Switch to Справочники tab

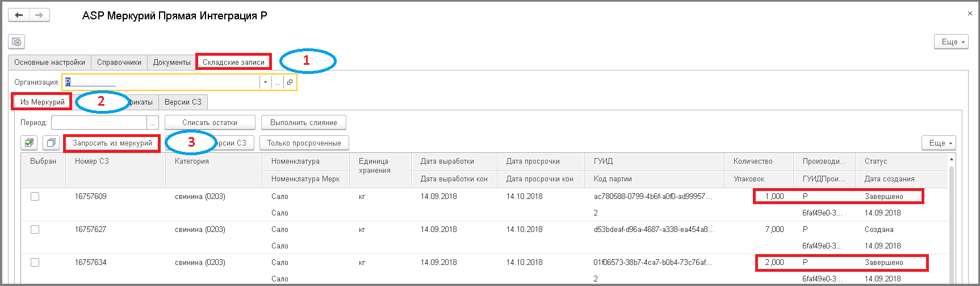coord(119,62)
